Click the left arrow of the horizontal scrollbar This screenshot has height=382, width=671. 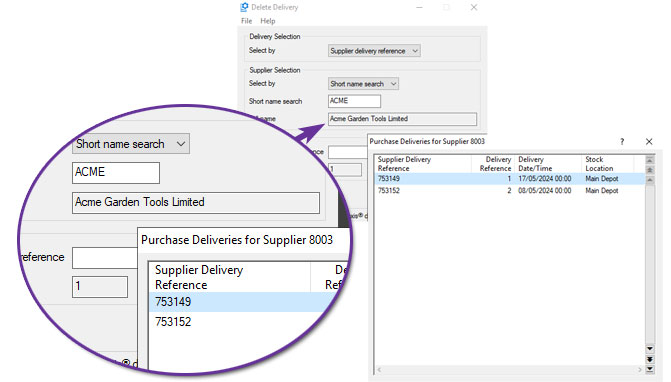click(379, 370)
